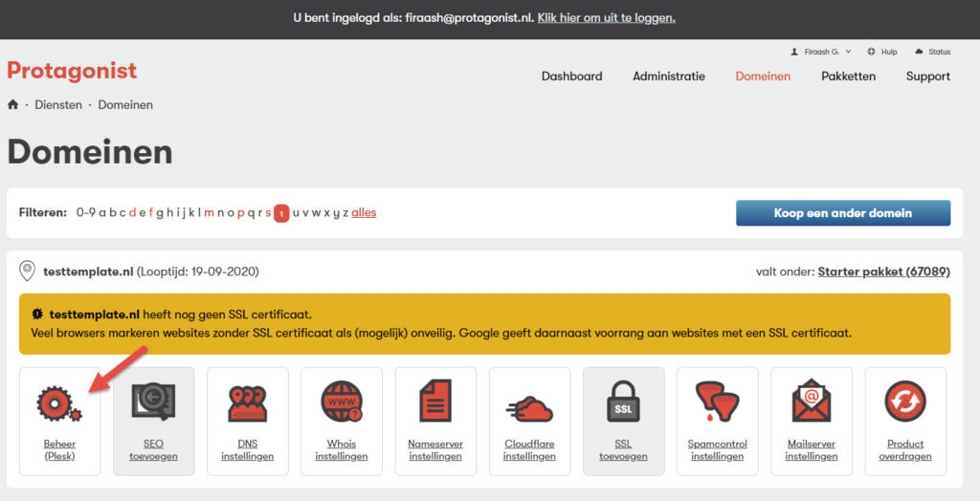Click Spamcontrol instellingen text link

coord(718,449)
